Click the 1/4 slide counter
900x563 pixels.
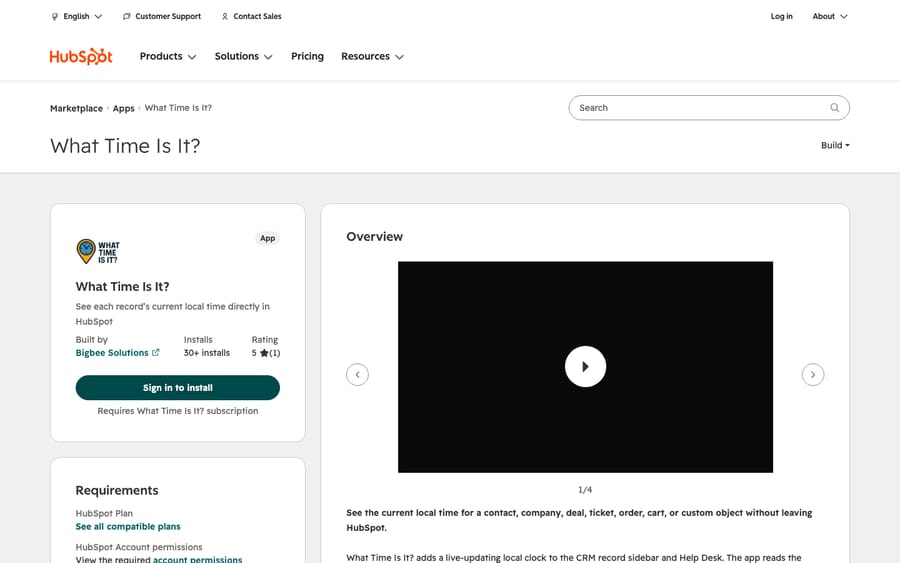click(x=585, y=490)
